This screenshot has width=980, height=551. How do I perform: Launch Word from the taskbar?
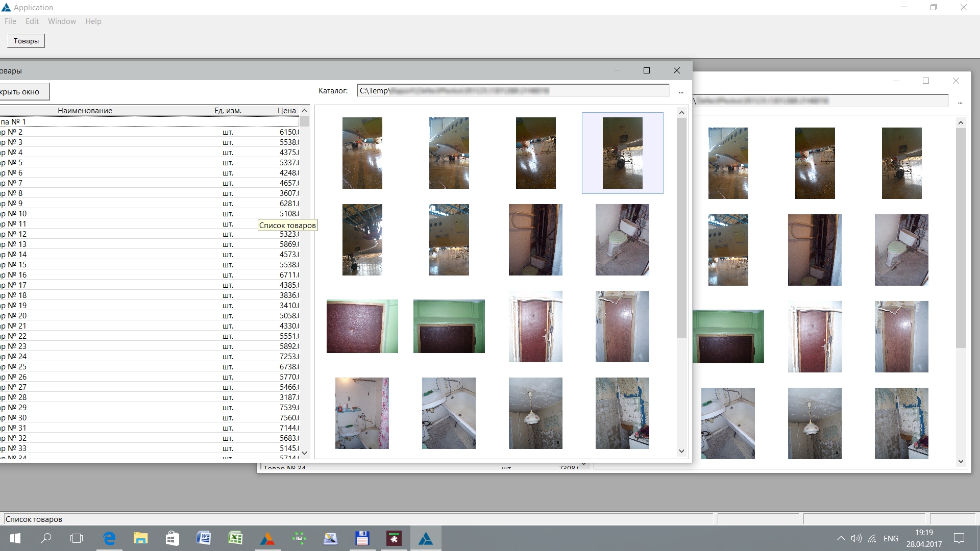[x=204, y=538]
